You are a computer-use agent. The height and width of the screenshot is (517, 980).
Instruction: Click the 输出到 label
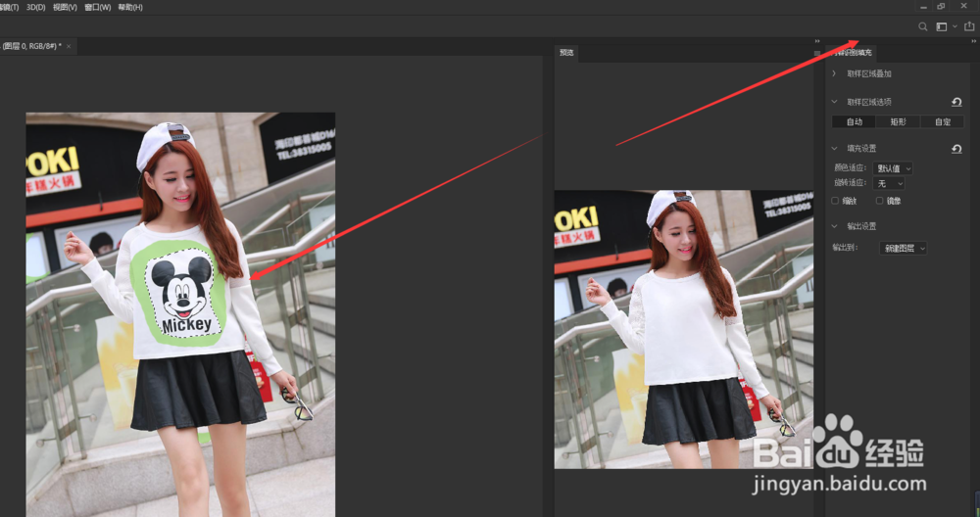[x=845, y=248]
